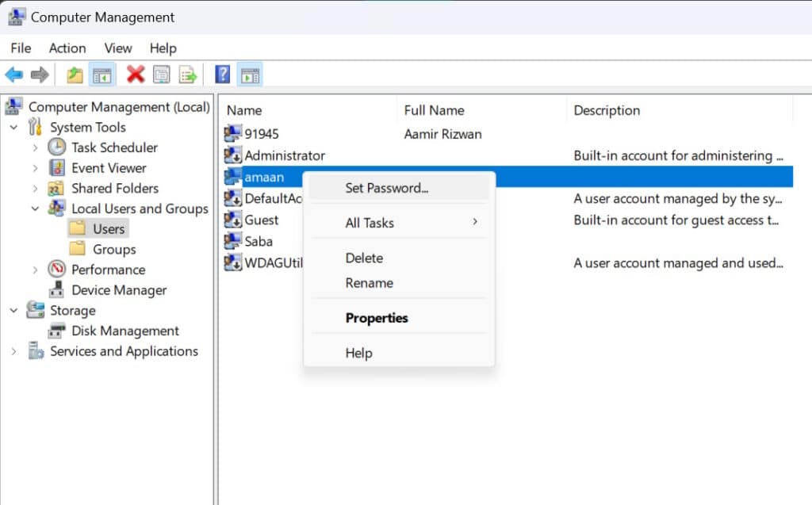
Task: Expand the Services and Applications node
Action: click(x=14, y=351)
